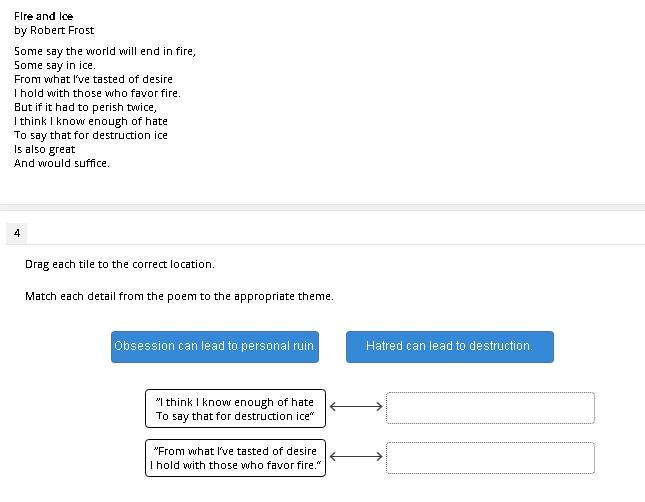Viewport: 645px width, 502px height.
Task: Click the author line 'by Robert Frost'
Action: point(54,30)
